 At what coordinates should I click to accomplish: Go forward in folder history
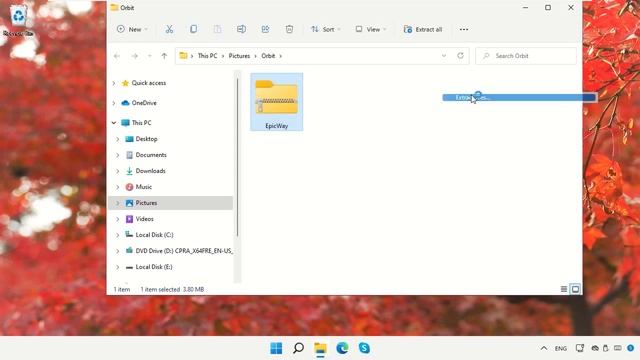pos(134,56)
